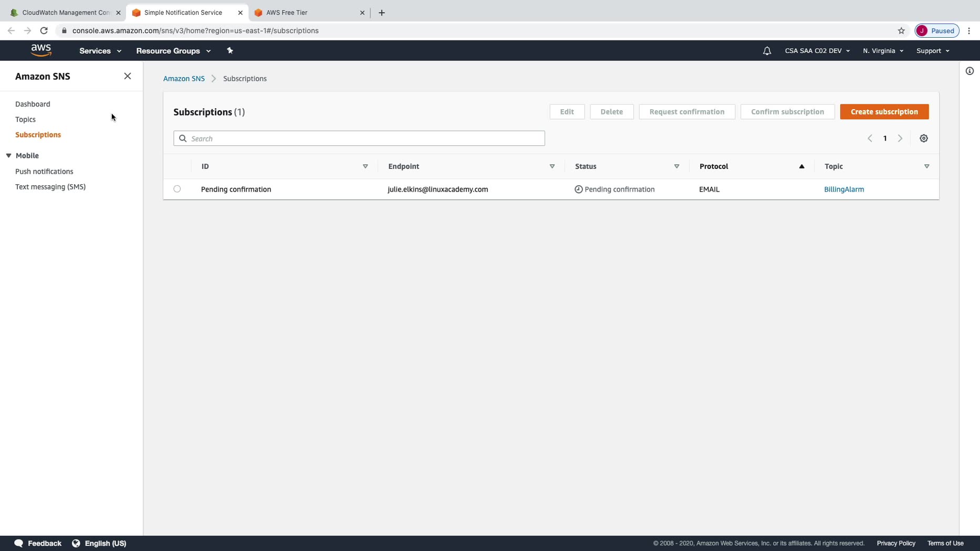
Task: Click the Edit button
Action: tap(567, 112)
